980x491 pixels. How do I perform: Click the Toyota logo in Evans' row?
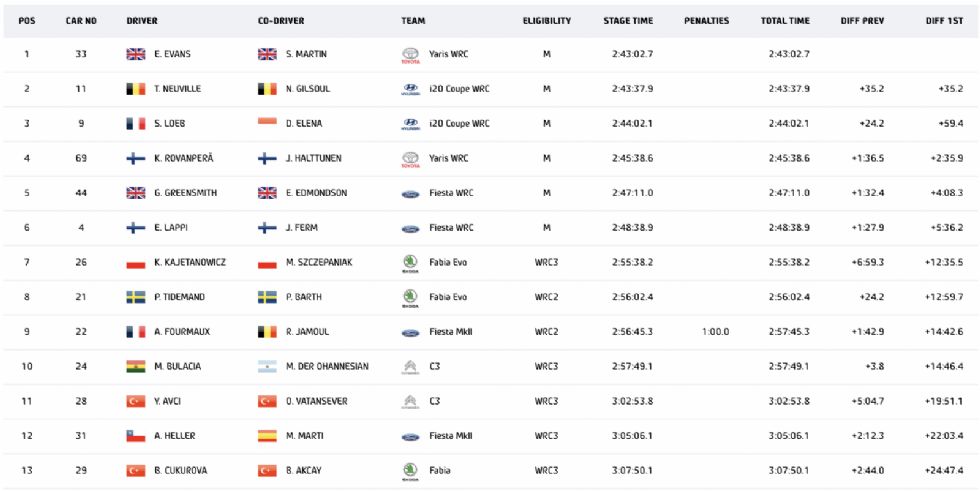[x=411, y=55]
